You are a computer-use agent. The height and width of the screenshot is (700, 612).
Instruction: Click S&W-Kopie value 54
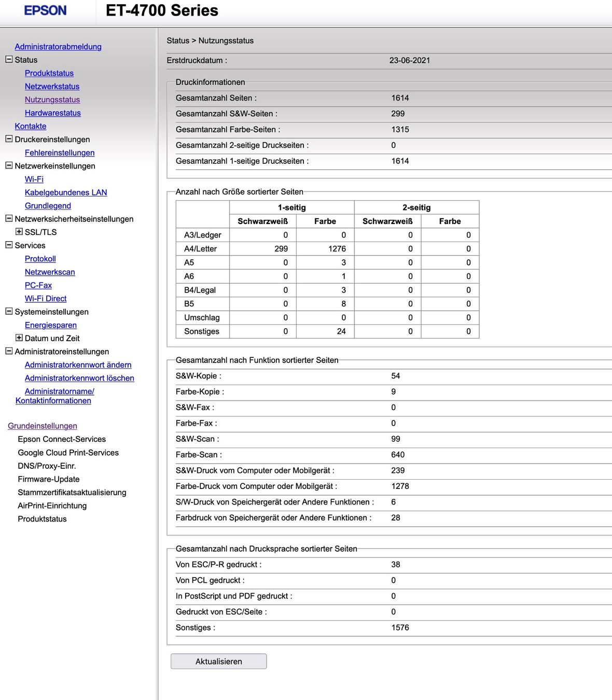coord(396,376)
